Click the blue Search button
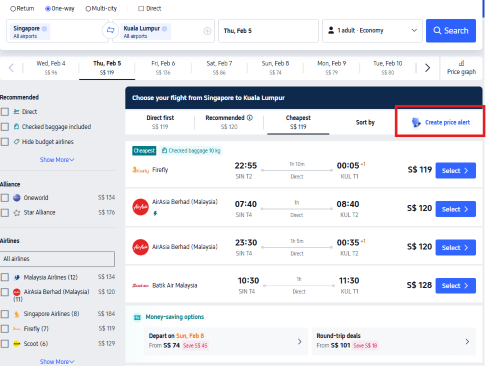Screen dimensions: 486x366 451,31
